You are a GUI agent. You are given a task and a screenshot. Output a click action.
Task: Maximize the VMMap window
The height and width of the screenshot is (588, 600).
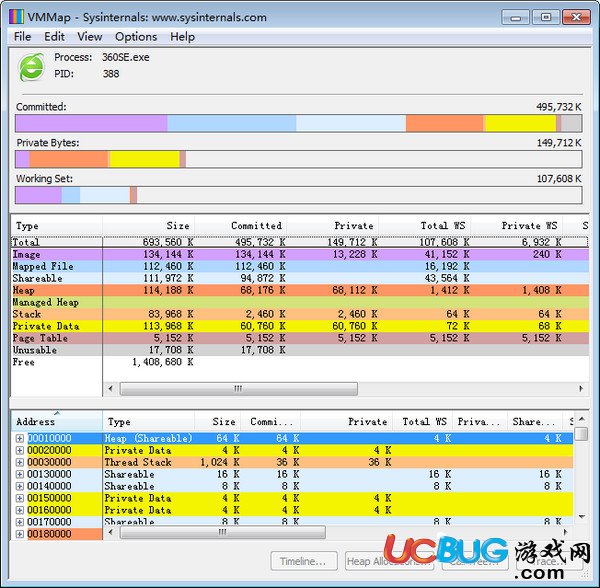click(546, 17)
